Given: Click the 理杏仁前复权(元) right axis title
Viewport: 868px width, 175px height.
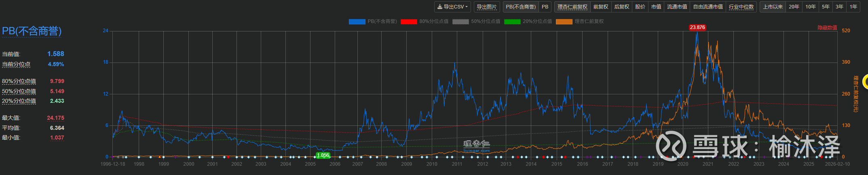Looking at the screenshot, I should click(856, 94).
